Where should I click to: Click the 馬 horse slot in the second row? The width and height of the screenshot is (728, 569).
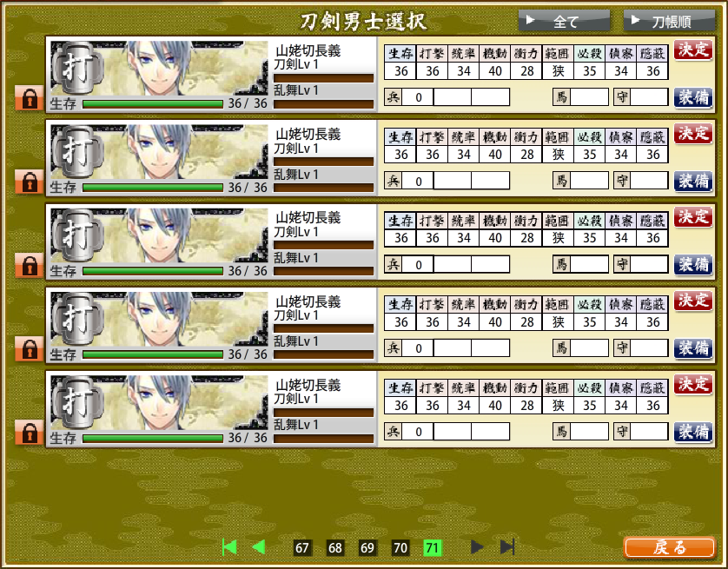point(581,181)
